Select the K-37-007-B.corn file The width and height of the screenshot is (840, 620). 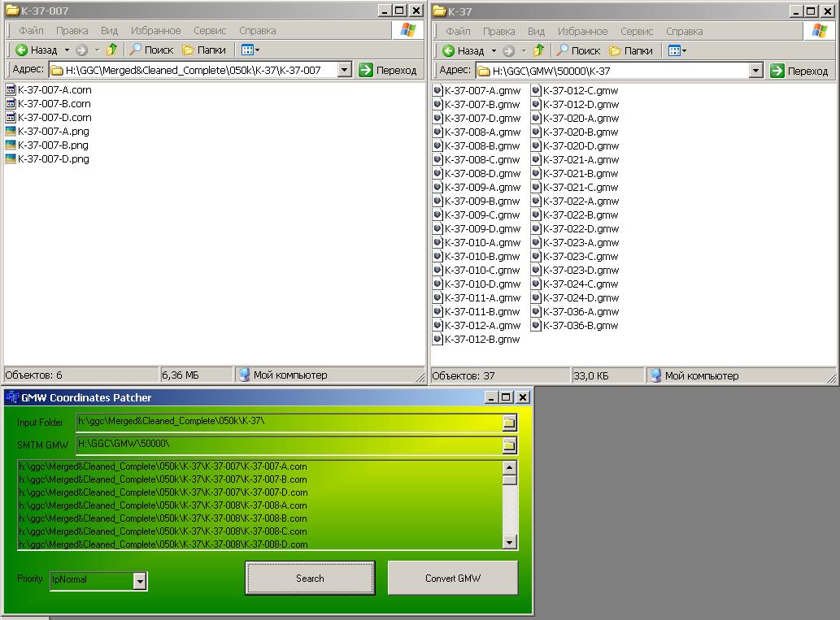coord(54,103)
